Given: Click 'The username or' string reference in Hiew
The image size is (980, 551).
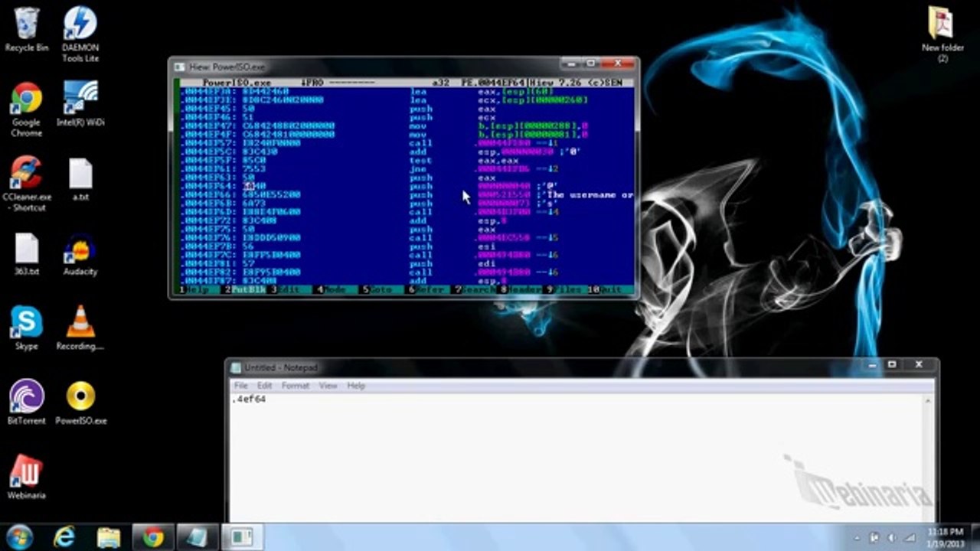Looking at the screenshot, I should (x=590, y=195).
